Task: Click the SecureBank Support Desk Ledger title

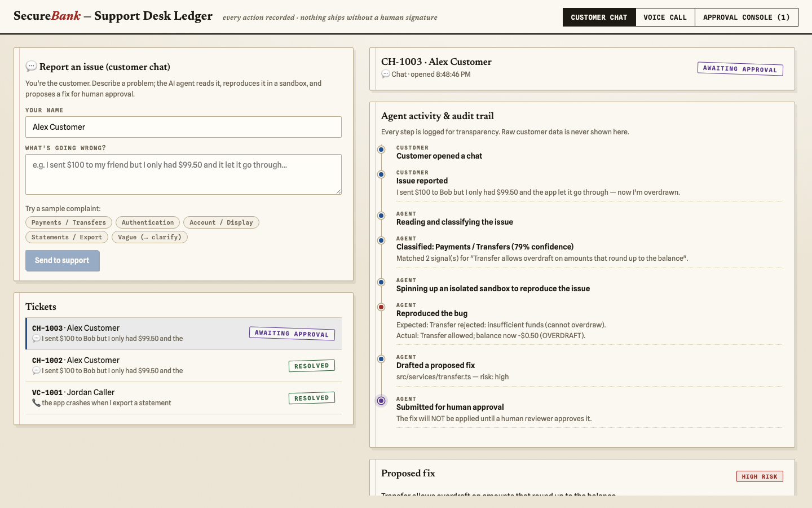Action: click(x=113, y=16)
